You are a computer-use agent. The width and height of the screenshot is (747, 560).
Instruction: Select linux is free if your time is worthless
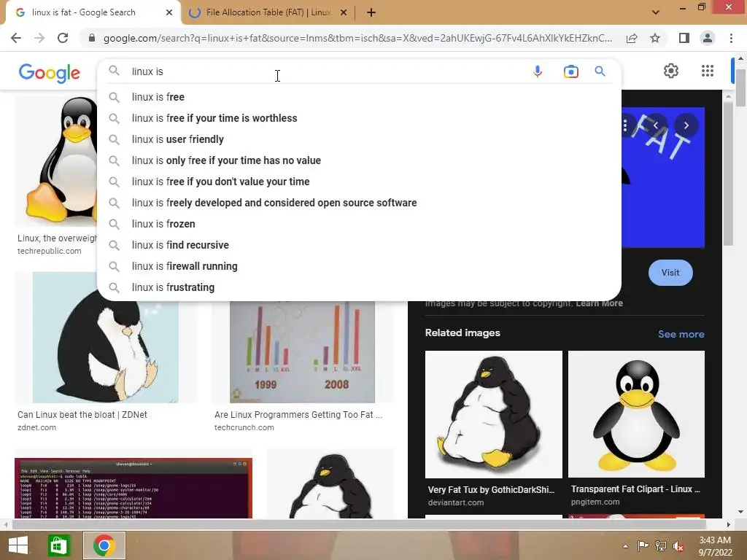click(x=359, y=118)
